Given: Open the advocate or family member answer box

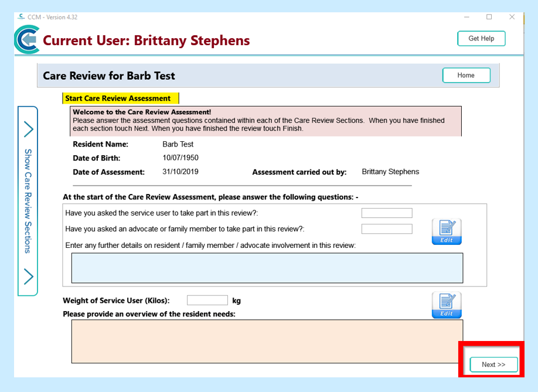Looking at the screenshot, I should [x=386, y=229].
